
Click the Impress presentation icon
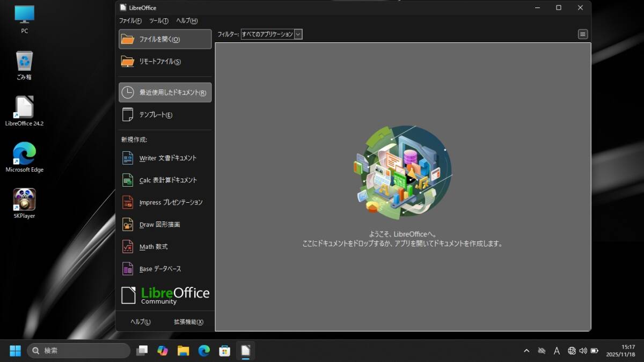point(128,202)
